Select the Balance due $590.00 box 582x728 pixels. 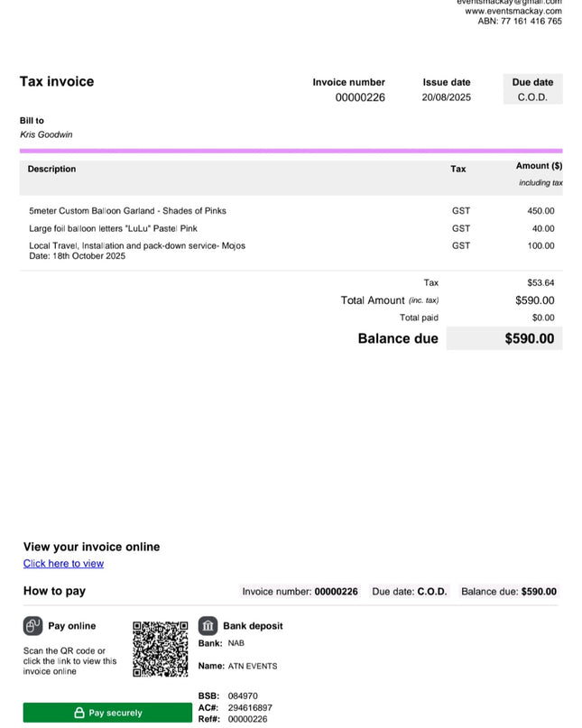[x=504, y=338]
